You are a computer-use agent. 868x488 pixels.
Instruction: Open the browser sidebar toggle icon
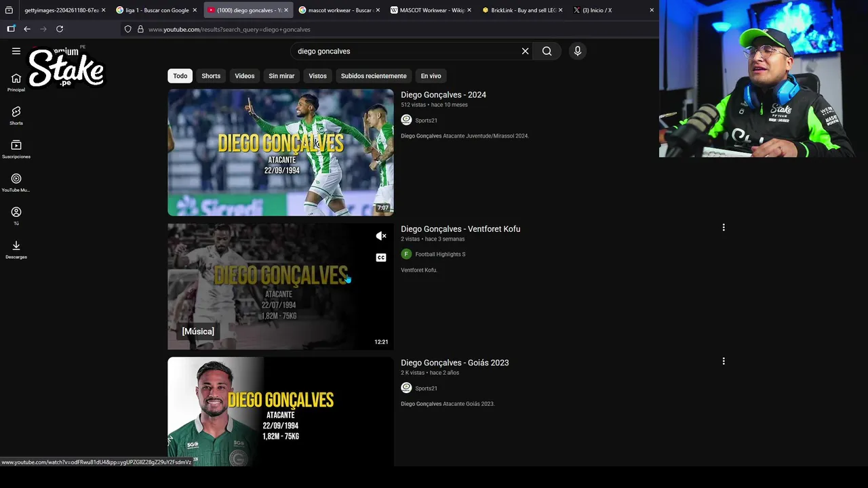(x=11, y=28)
